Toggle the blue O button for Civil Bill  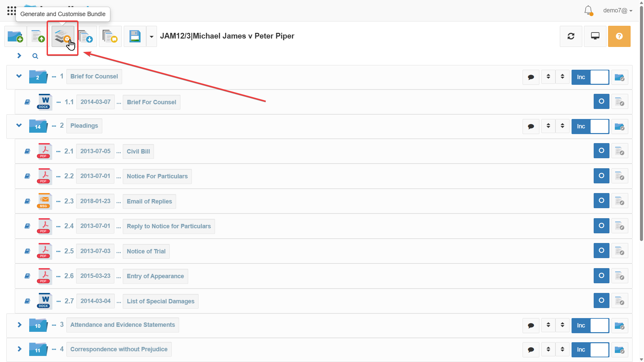pos(601,151)
